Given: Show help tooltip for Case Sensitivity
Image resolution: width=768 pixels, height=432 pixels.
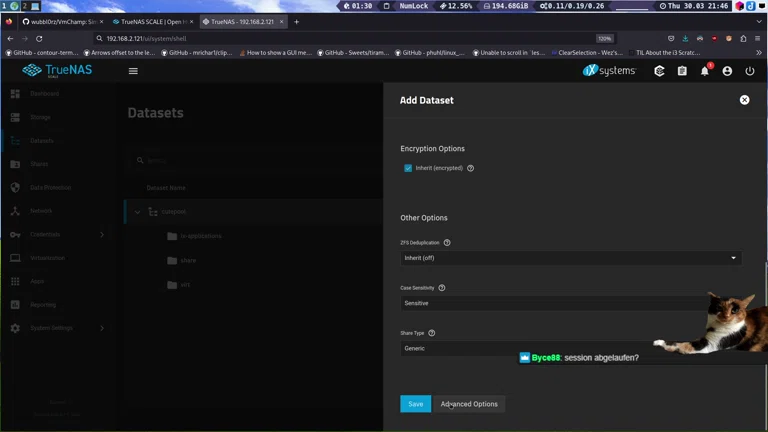Looking at the screenshot, I should 442,288.
